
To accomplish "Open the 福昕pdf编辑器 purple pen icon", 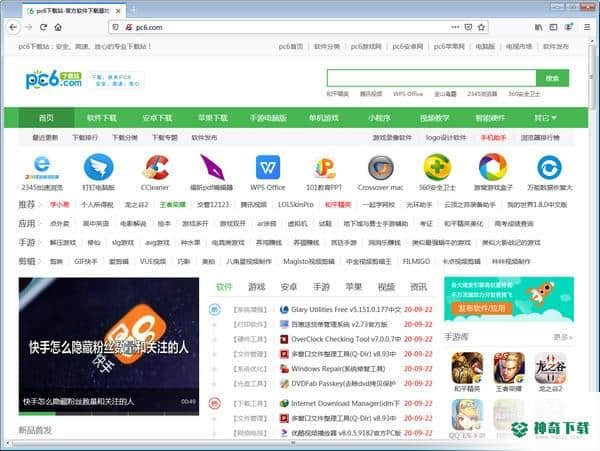I will (x=212, y=167).
